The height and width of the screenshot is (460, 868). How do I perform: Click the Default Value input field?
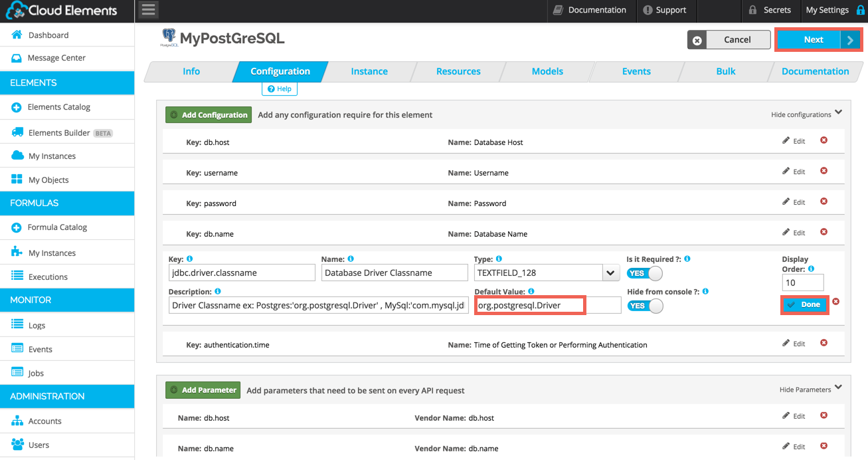coord(548,305)
